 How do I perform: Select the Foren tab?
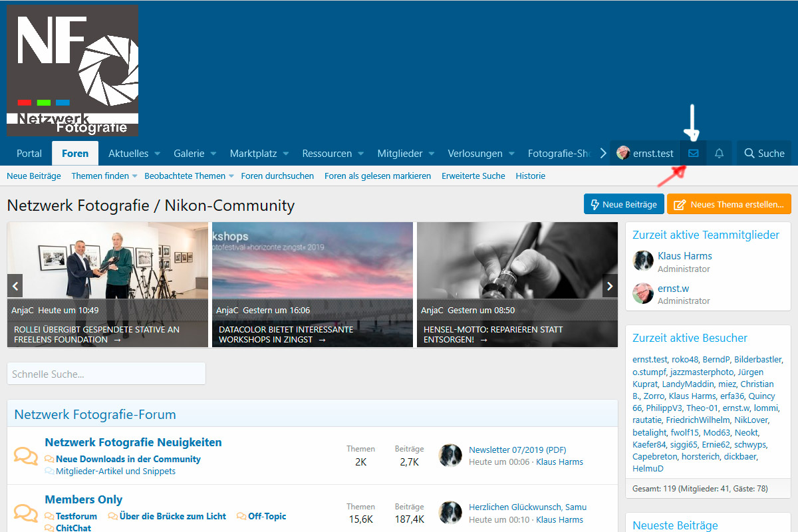(x=75, y=153)
